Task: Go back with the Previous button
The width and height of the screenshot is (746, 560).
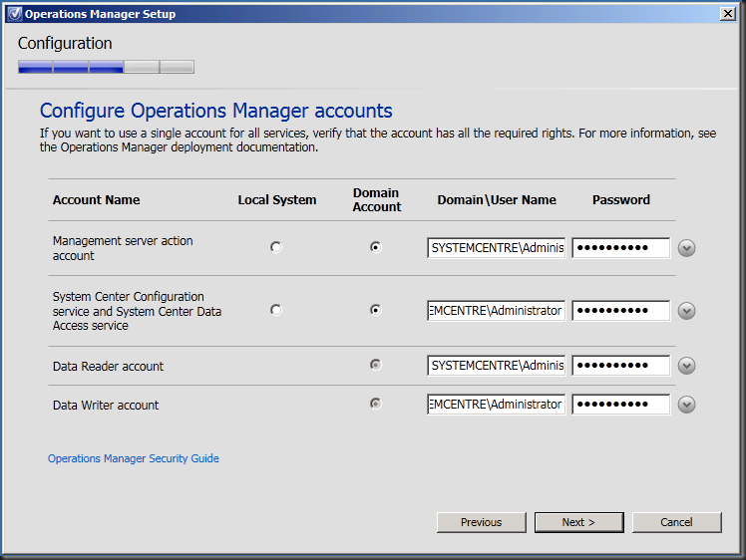Action: [x=482, y=522]
